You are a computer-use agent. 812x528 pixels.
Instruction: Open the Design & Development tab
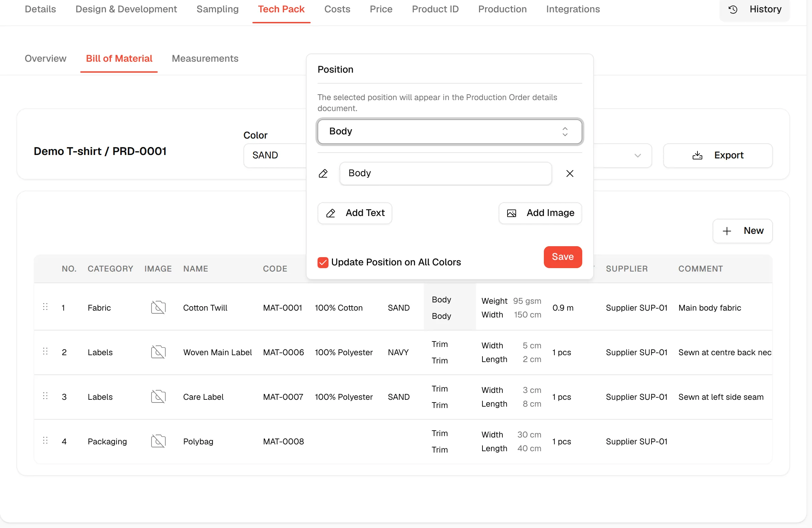tap(126, 9)
